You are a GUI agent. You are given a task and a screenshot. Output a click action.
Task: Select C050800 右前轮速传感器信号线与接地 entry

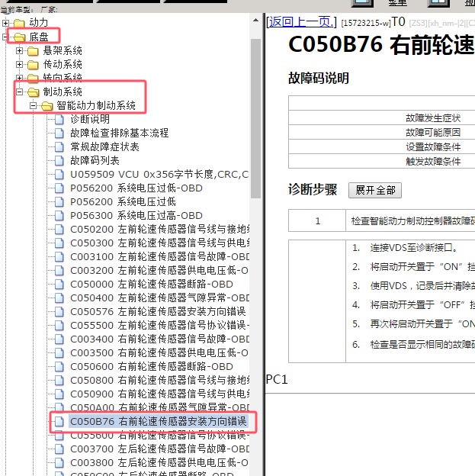[x=160, y=381]
